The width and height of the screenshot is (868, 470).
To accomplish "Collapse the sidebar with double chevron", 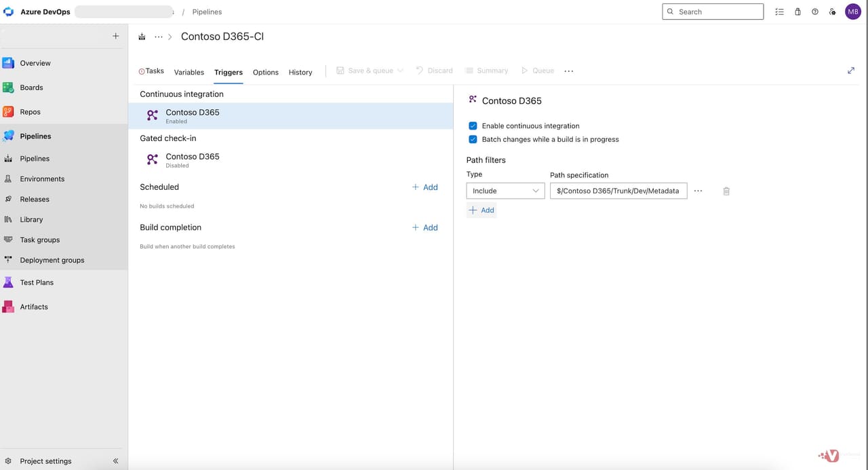I will [x=115, y=461].
